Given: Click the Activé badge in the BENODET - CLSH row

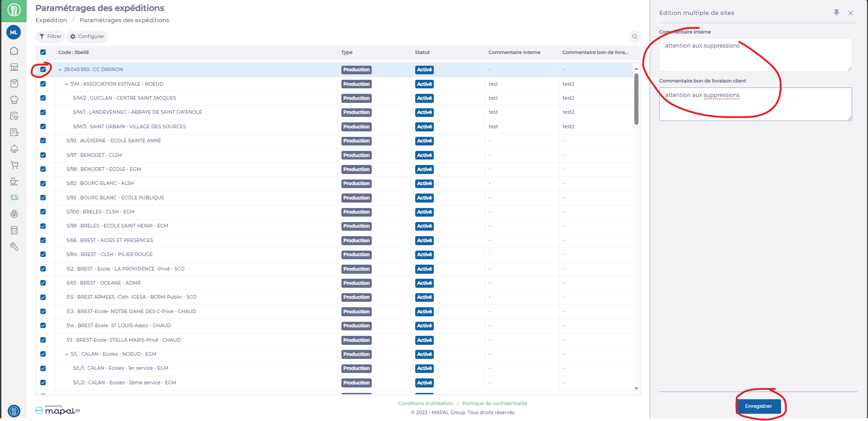Looking at the screenshot, I should pos(424,155).
